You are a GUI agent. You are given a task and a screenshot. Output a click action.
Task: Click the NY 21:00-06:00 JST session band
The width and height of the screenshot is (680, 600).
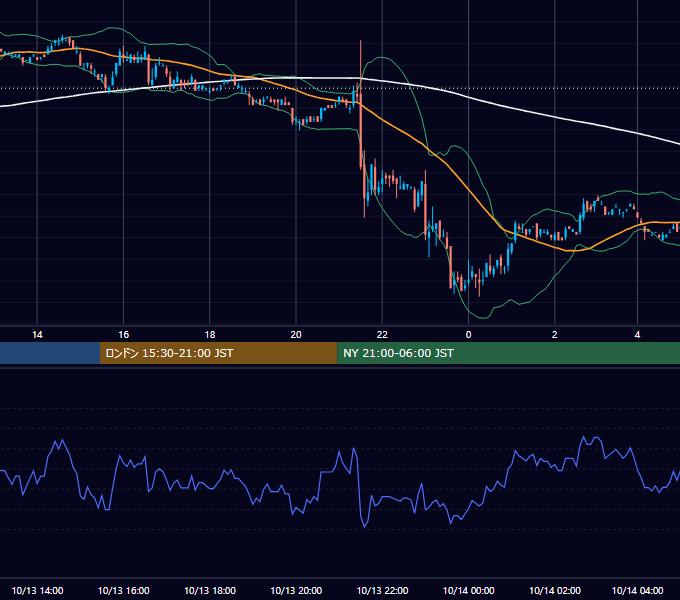pyautogui.click(x=509, y=353)
